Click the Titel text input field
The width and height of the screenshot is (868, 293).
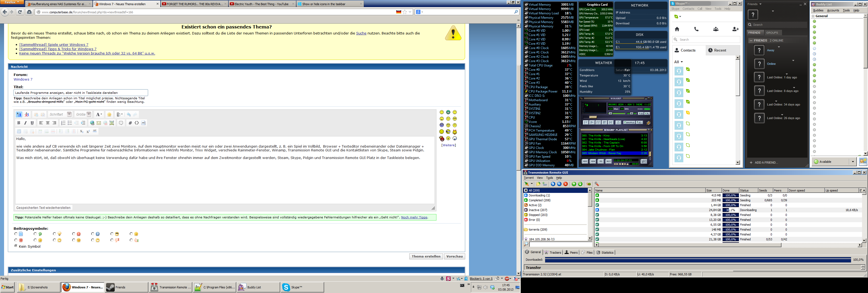coord(81,93)
